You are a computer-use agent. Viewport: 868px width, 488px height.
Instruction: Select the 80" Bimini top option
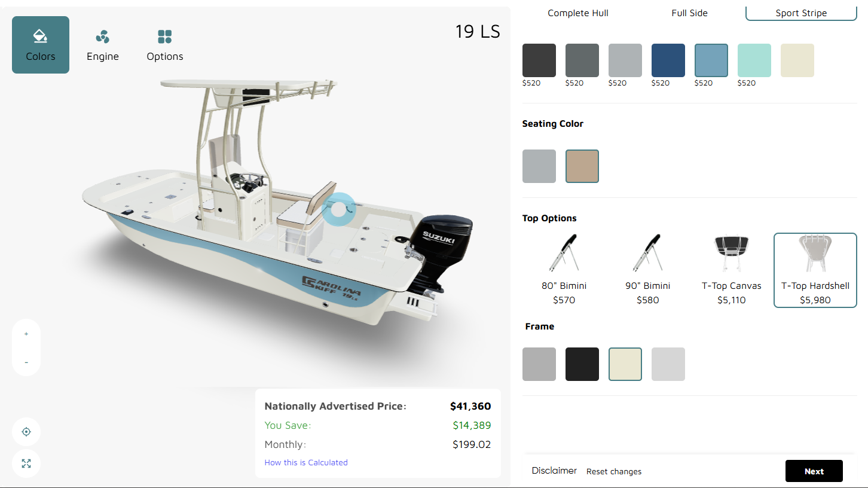point(564,270)
